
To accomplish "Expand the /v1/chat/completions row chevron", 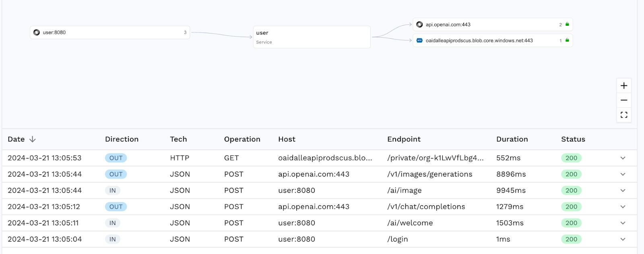I will click(x=623, y=207).
